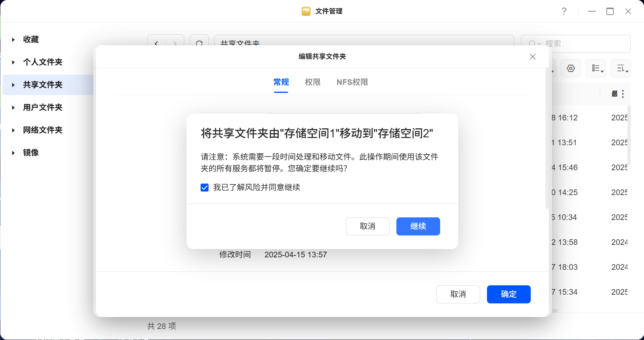This screenshot has height=340, width=644.
Task: Click 继续 to confirm moving folder
Action: click(418, 226)
